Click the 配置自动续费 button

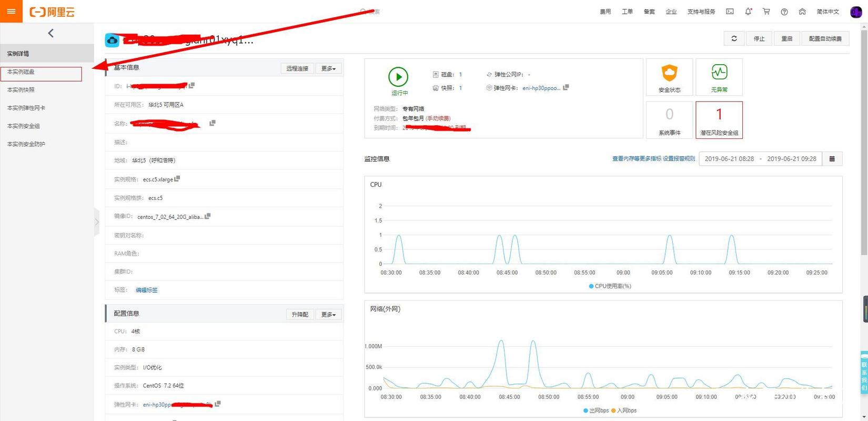coord(825,38)
